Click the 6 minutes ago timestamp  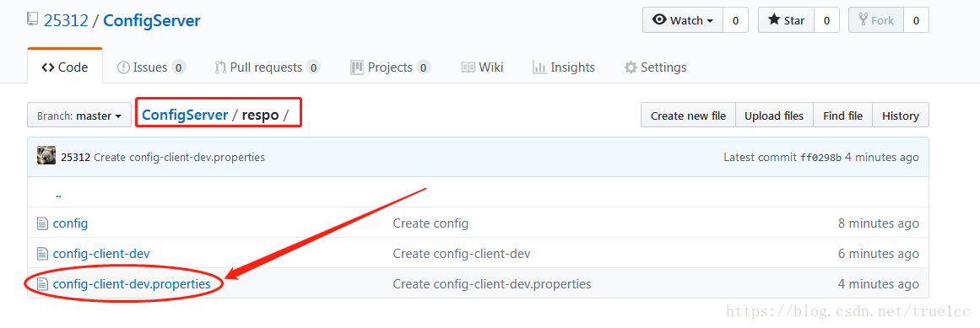[879, 254]
